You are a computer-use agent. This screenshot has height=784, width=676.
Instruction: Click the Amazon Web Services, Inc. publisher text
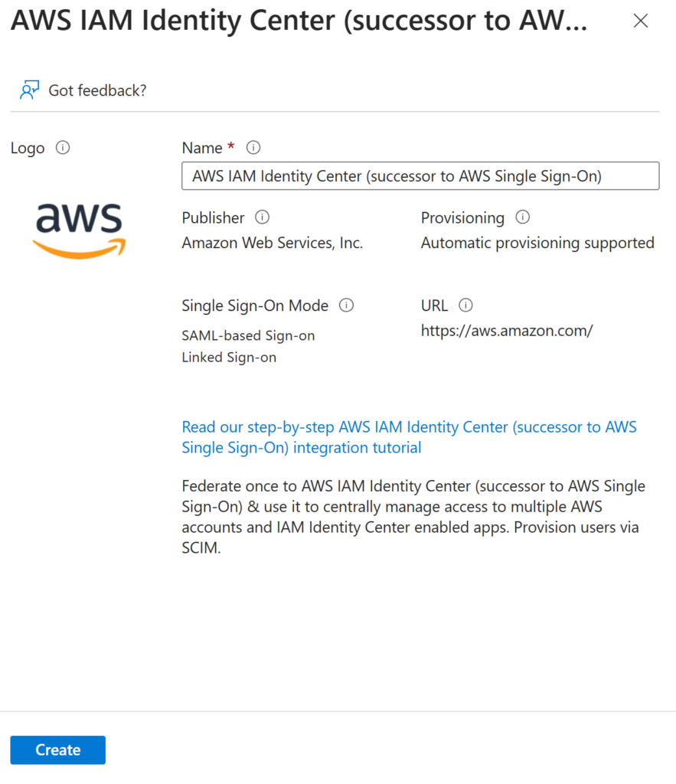(x=272, y=243)
